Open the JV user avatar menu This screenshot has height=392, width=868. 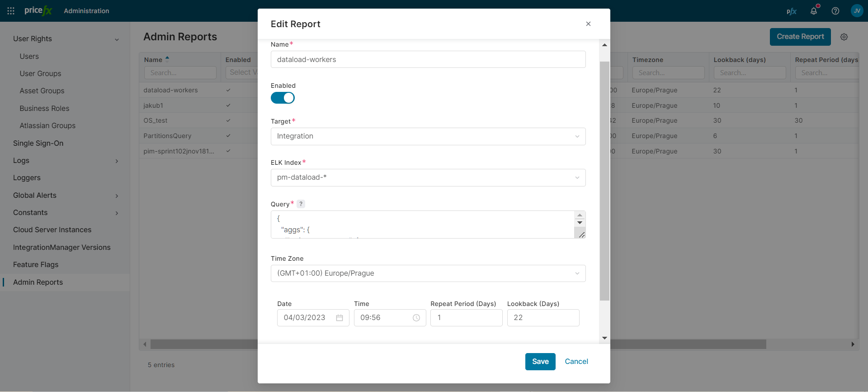pos(857,11)
